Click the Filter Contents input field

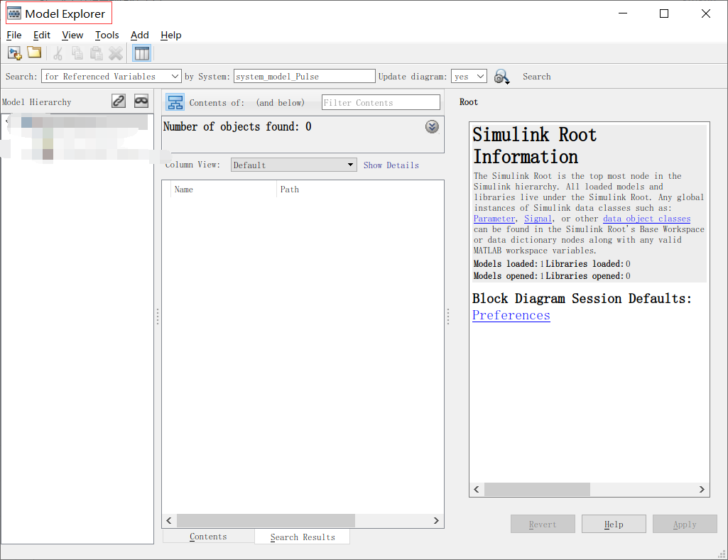click(x=381, y=102)
